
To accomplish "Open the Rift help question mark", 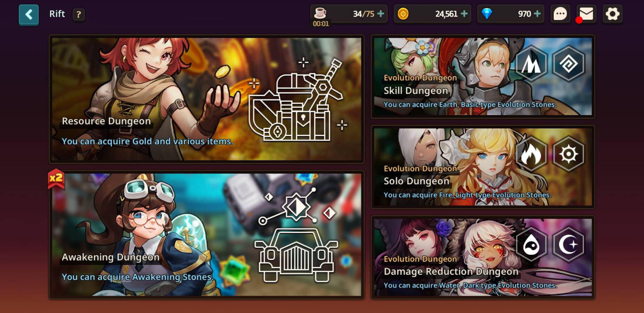I will click(x=79, y=14).
